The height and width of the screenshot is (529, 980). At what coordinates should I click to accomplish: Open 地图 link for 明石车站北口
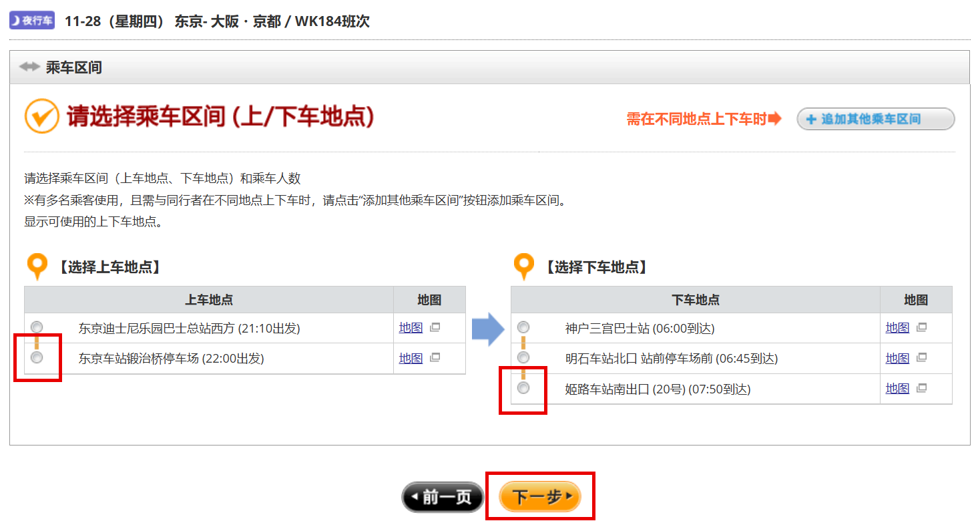[897, 359]
